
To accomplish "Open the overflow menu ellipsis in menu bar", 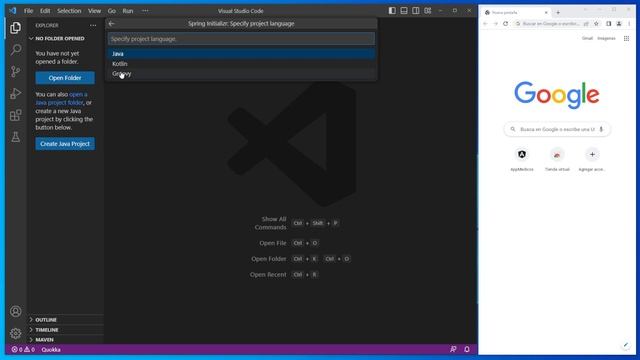I will 145,11.
